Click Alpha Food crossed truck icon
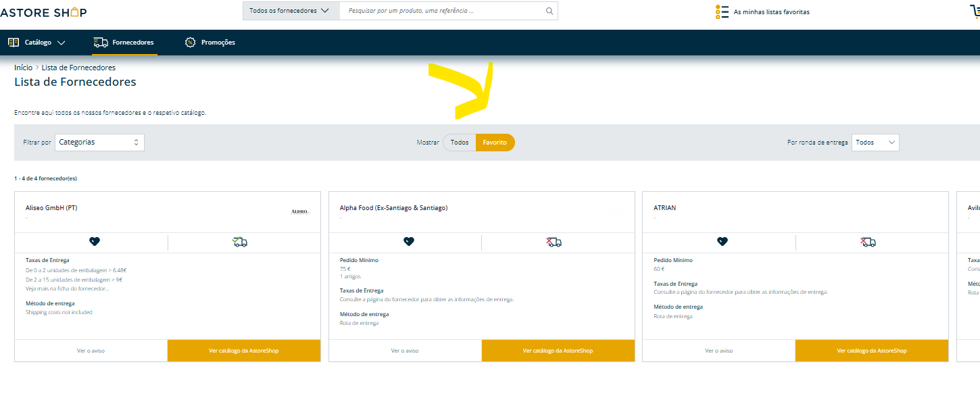 [554, 242]
